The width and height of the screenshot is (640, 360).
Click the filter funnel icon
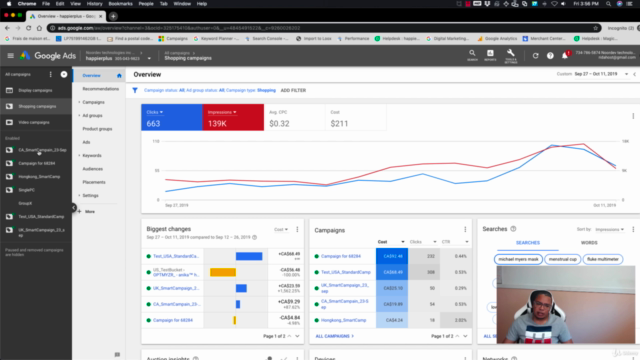[135, 90]
